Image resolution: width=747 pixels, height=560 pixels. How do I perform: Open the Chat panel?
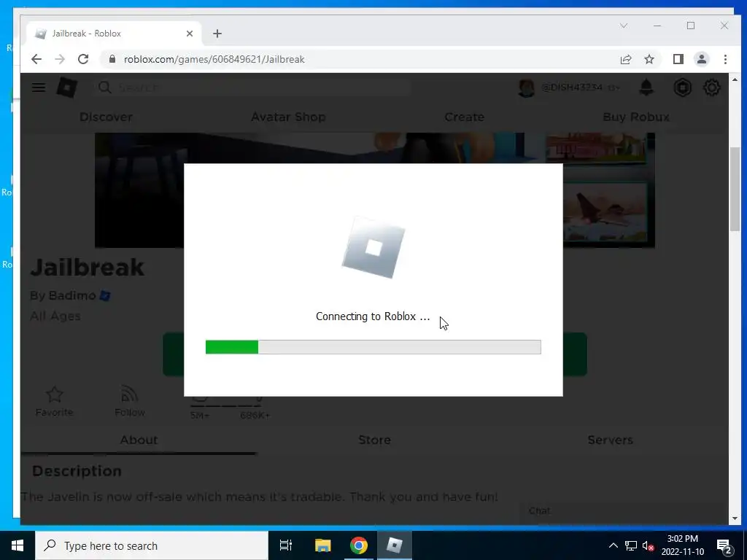pos(624,511)
